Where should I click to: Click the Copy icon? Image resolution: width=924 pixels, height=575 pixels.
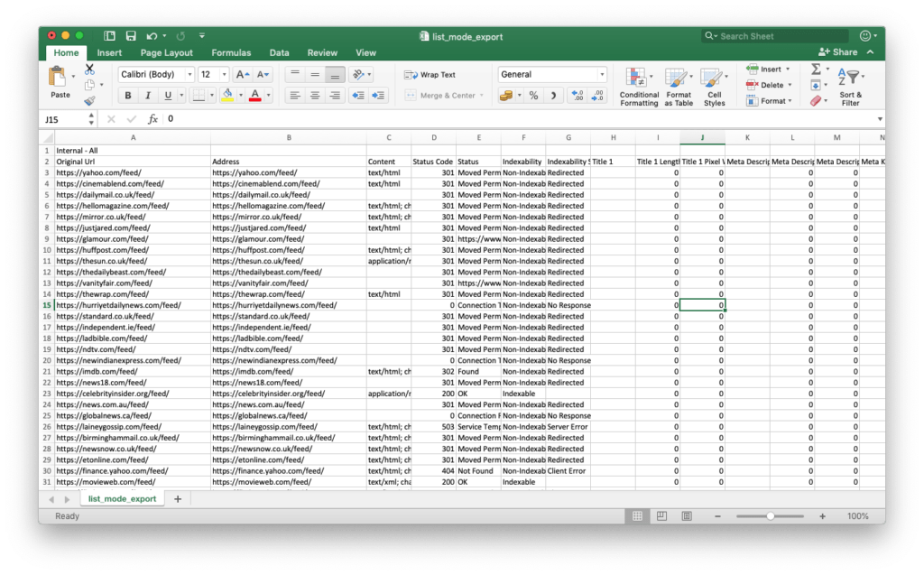[x=89, y=85]
